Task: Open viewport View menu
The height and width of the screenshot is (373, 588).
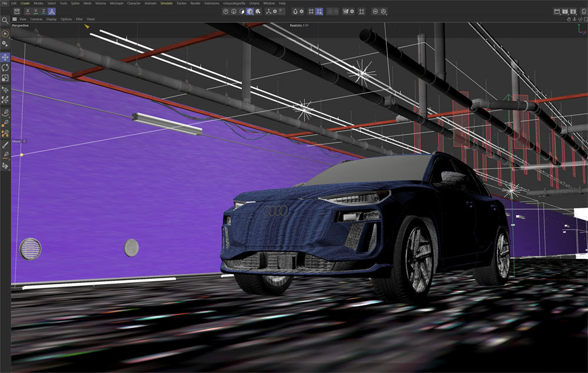Action: click(23, 19)
